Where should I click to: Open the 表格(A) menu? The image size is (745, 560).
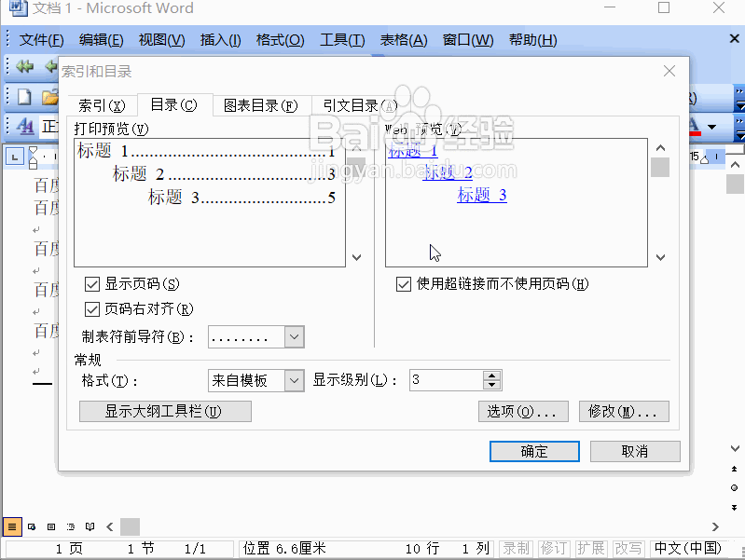coord(404,39)
